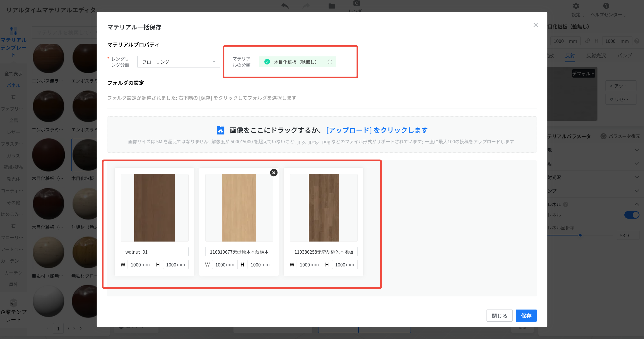This screenshot has height=339, width=644.
Task: Click the 110386258无缝胡桃色木地板 name field
Action: pos(324,252)
